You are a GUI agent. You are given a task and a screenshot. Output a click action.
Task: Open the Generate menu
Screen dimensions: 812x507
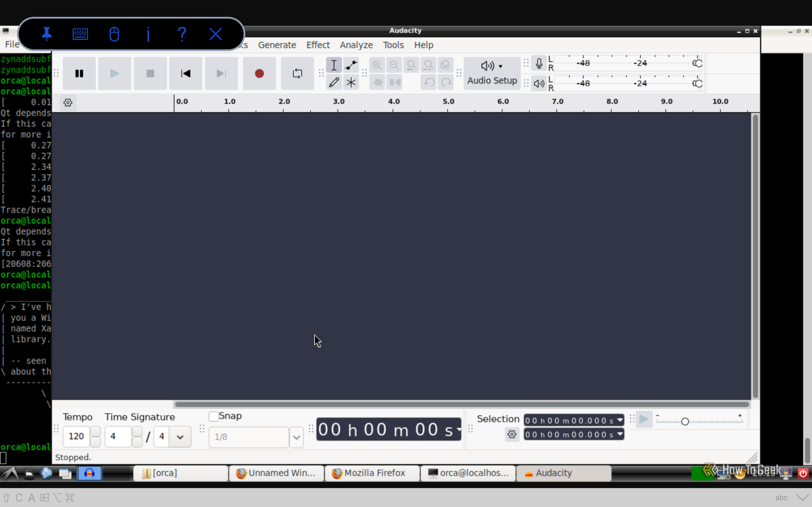pos(277,45)
